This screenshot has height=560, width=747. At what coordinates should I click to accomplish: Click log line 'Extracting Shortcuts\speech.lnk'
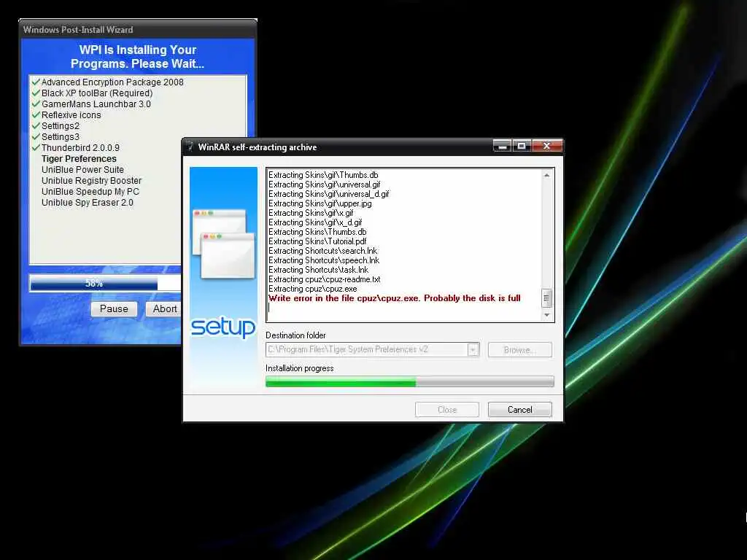click(324, 260)
